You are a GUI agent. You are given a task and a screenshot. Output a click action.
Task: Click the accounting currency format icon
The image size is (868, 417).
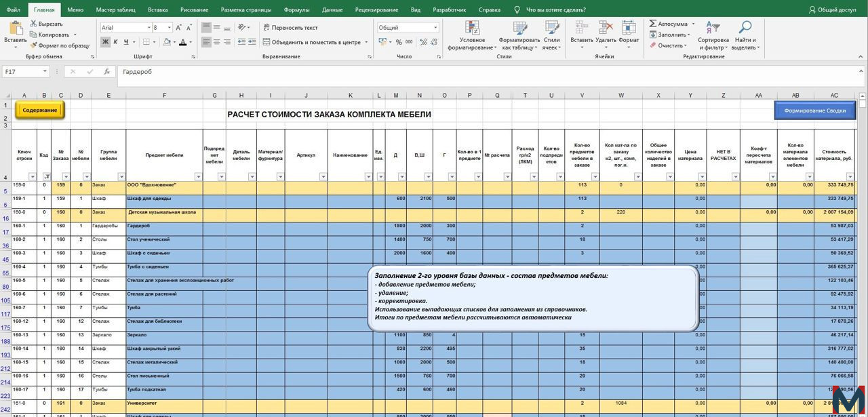pos(383,42)
